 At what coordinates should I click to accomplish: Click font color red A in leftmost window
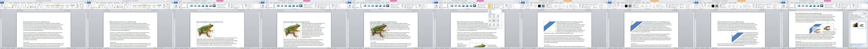tap(28, 7)
